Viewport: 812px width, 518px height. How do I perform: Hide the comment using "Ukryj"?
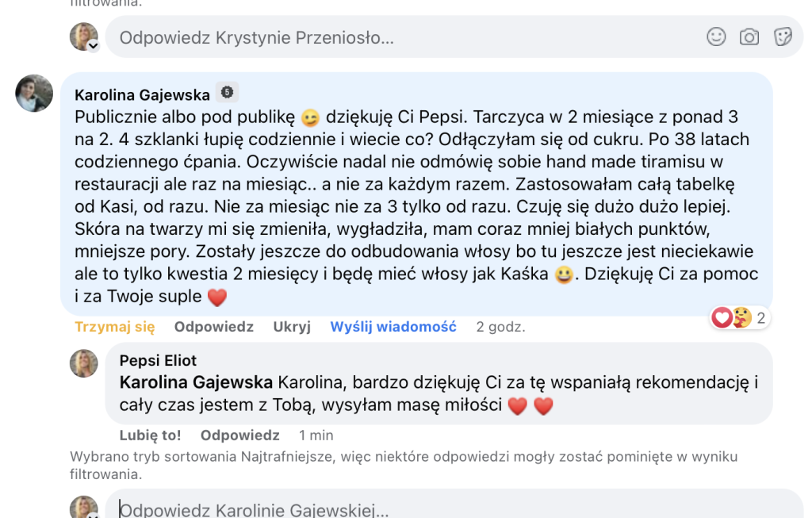(x=292, y=327)
